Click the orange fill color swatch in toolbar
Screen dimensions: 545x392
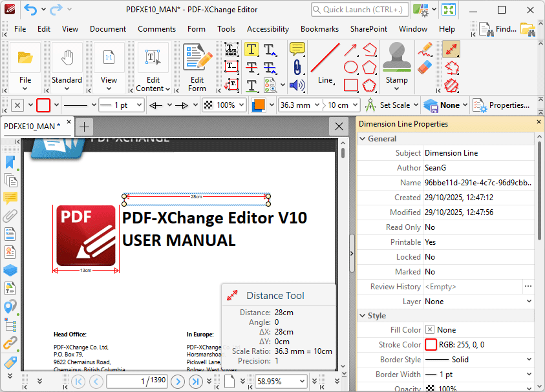258,105
